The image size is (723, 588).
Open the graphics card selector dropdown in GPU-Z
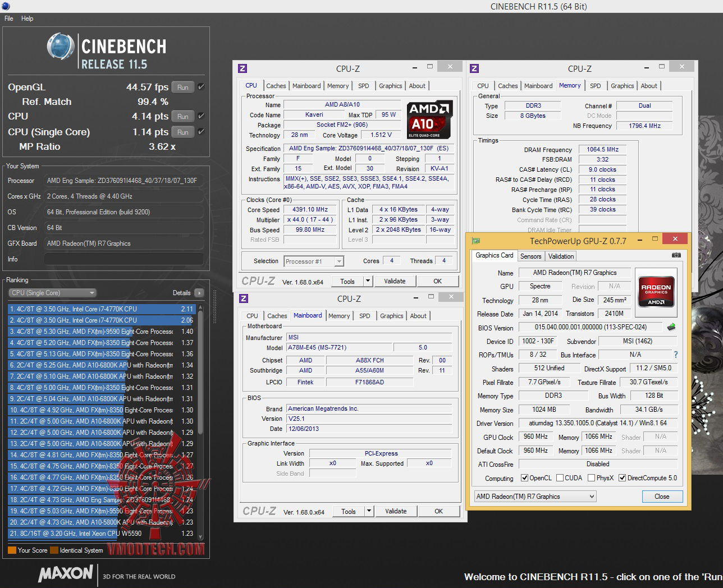(x=535, y=497)
